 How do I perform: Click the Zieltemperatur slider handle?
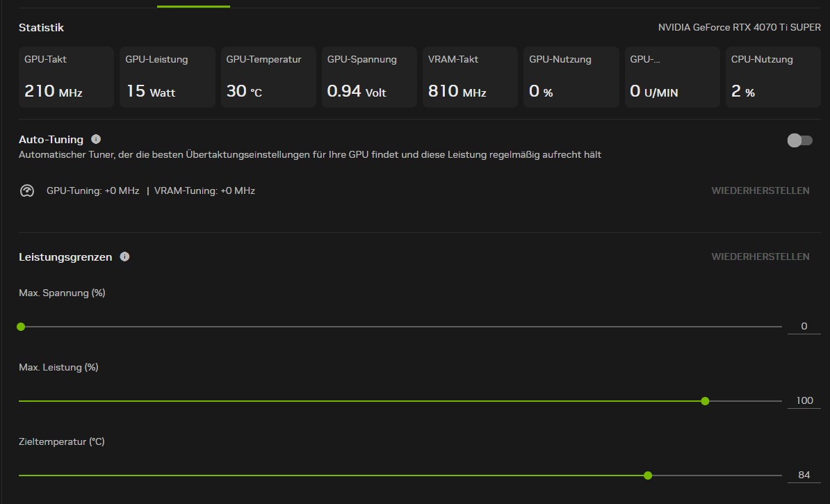pyautogui.click(x=648, y=475)
